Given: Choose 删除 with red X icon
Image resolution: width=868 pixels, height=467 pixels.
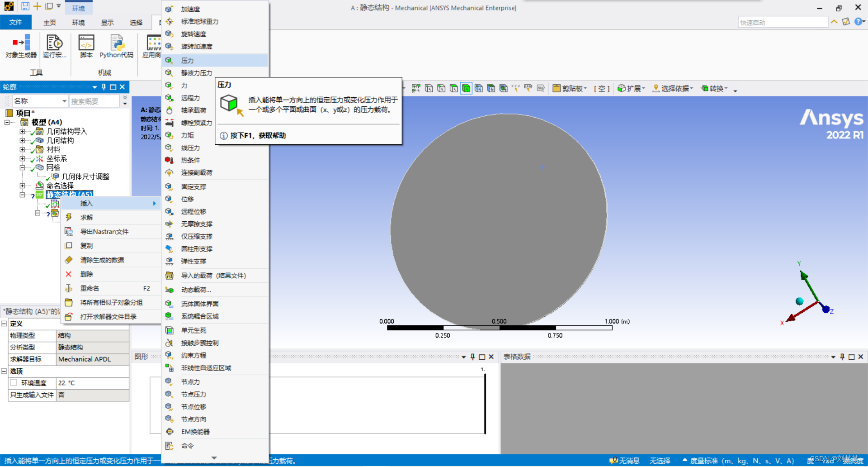Looking at the screenshot, I should pyautogui.click(x=86, y=274).
